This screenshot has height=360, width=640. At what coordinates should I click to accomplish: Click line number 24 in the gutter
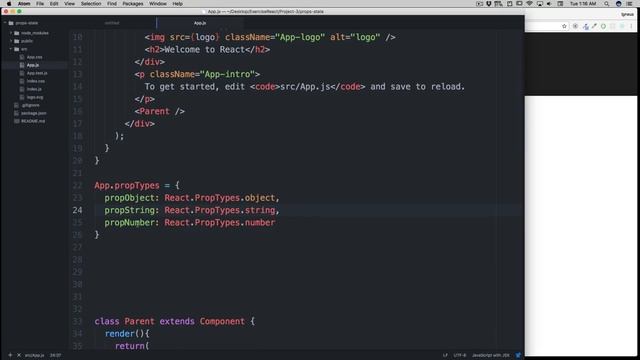tap(78, 210)
